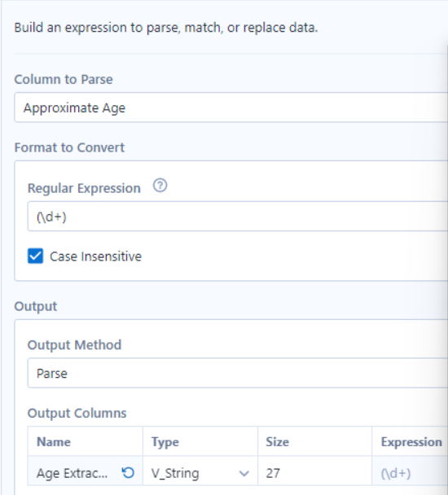
Task: Click the Output Columns section label
Action: click(x=77, y=413)
